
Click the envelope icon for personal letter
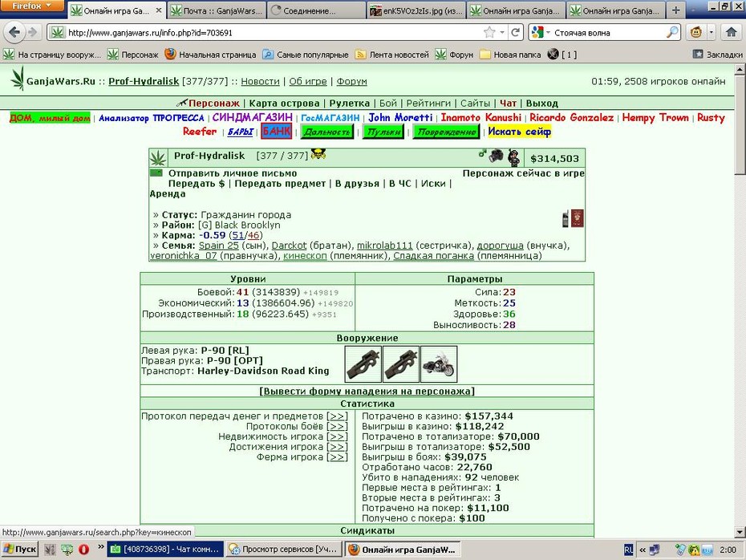pyautogui.click(x=156, y=172)
